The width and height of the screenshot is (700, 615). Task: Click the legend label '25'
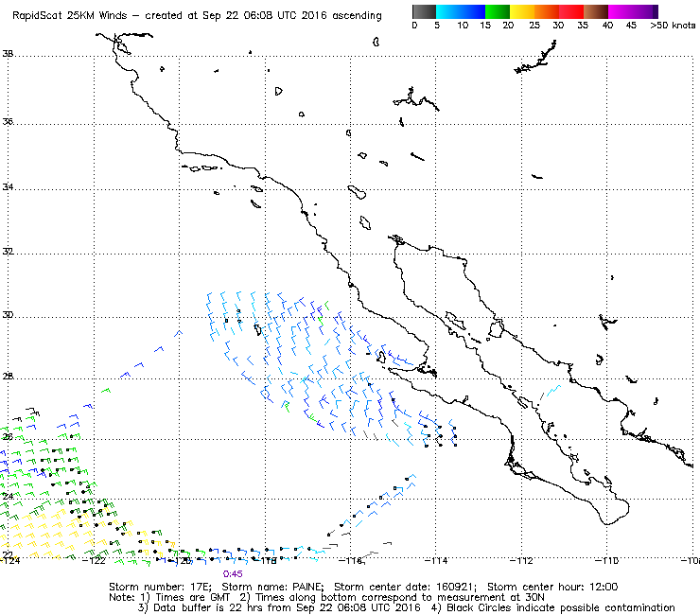pos(534,26)
